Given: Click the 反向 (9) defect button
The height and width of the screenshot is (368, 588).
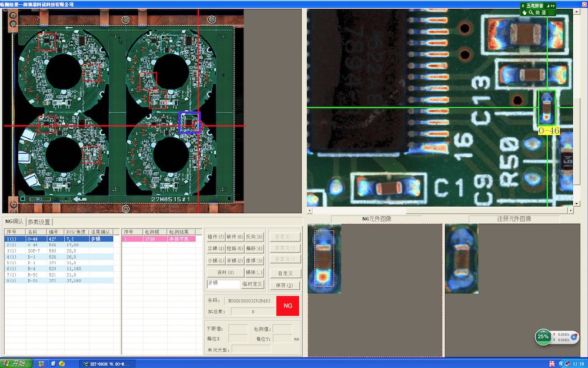Looking at the screenshot, I should pos(254,237).
